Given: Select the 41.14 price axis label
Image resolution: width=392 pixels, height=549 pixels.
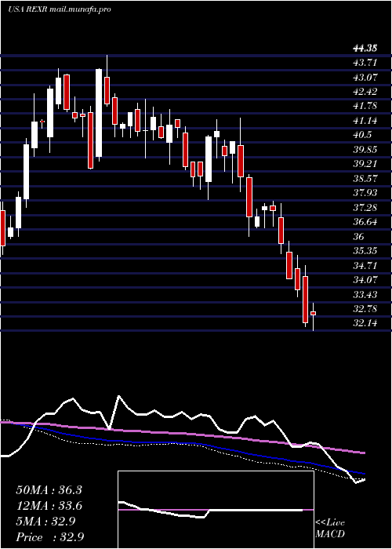Looking at the screenshot, I should [365, 121].
